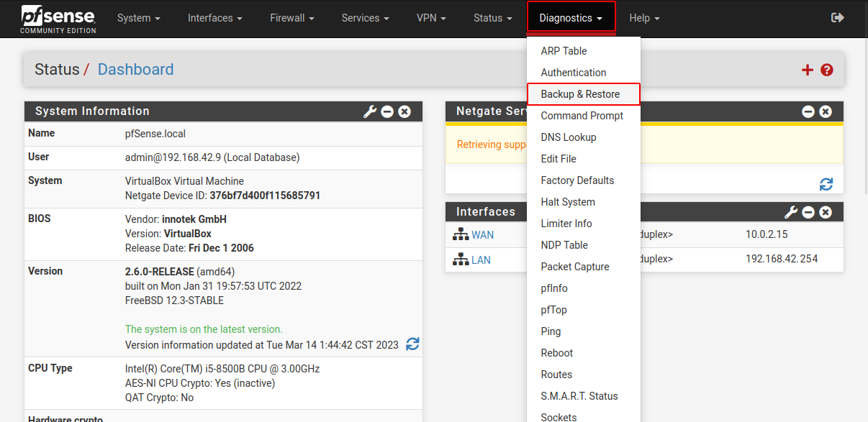
Task: Choose DNS Lookup menu entry
Action: pyautogui.click(x=584, y=137)
